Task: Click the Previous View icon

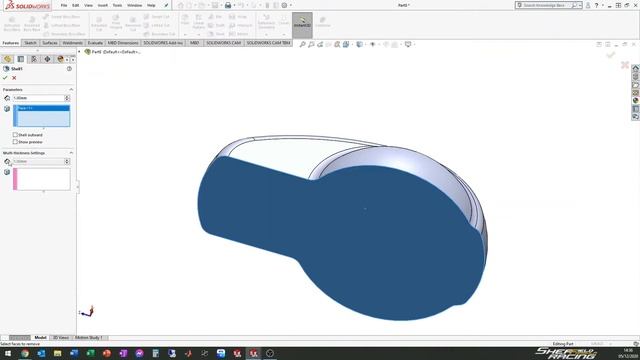Action: 320,44
